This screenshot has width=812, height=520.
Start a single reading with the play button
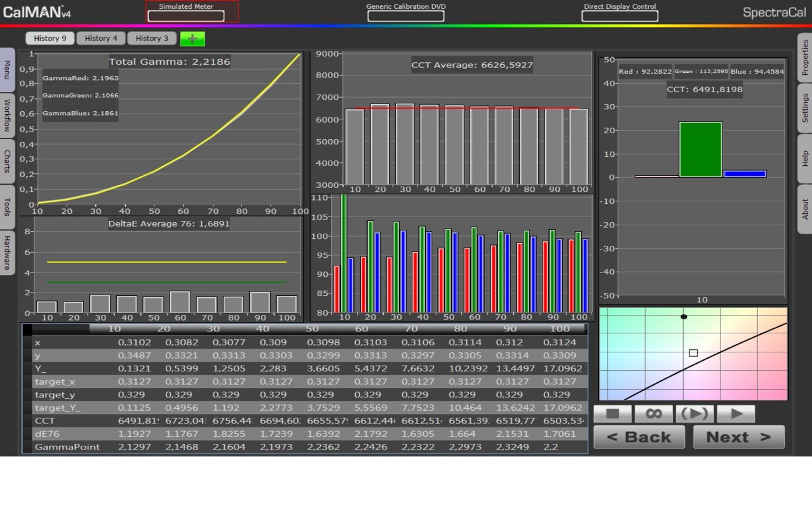[736, 414]
